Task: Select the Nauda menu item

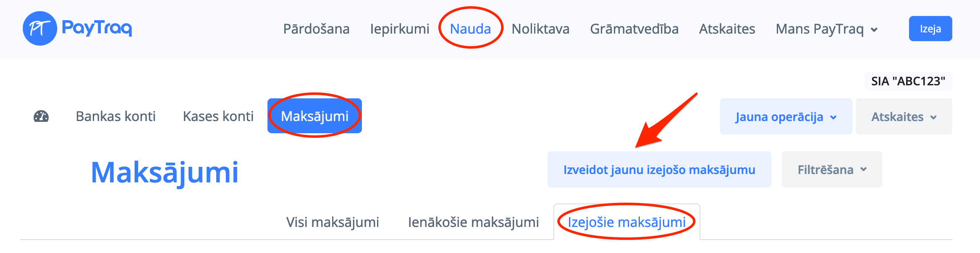Action: point(470,29)
